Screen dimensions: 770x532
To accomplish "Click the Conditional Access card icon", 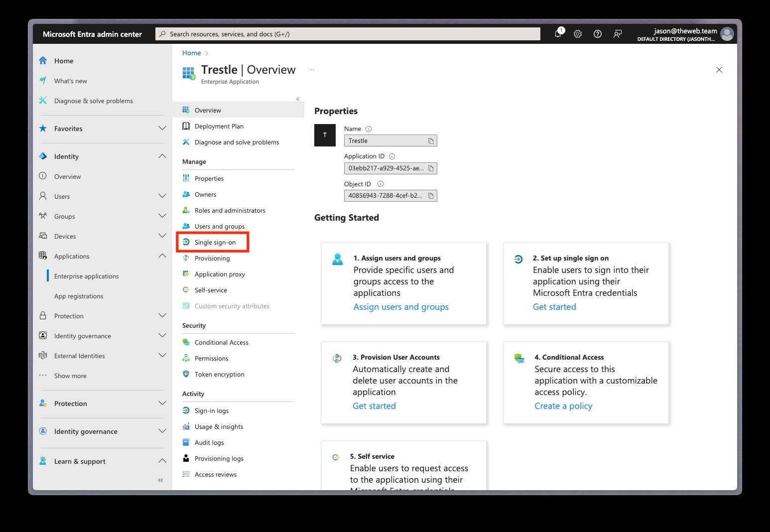I will [519, 358].
